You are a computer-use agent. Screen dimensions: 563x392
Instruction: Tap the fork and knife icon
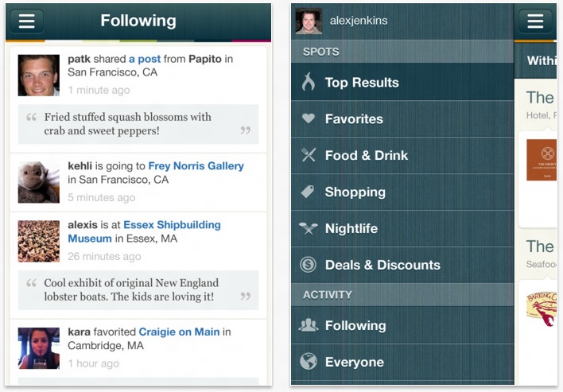point(309,155)
